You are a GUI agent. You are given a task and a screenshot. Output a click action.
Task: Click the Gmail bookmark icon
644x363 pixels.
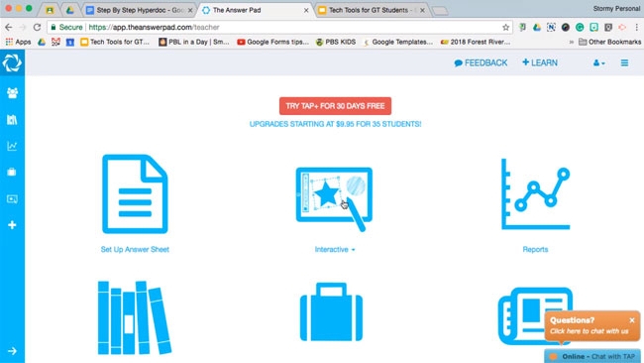point(55,42)
